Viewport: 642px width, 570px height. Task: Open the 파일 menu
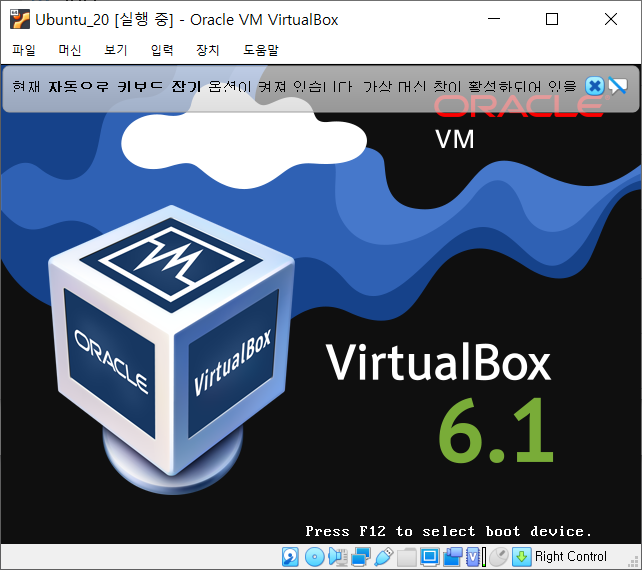click(x=24, y=50)
